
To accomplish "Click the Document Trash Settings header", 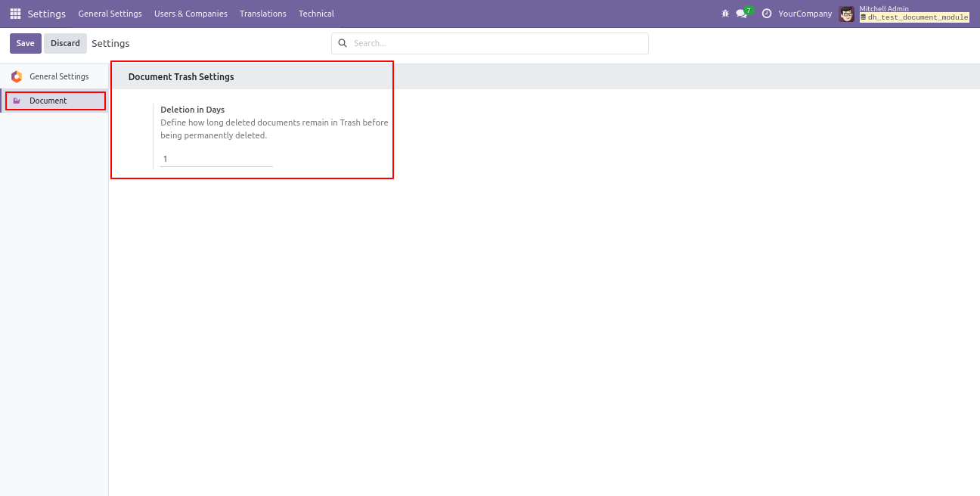I will coord(181,77).
